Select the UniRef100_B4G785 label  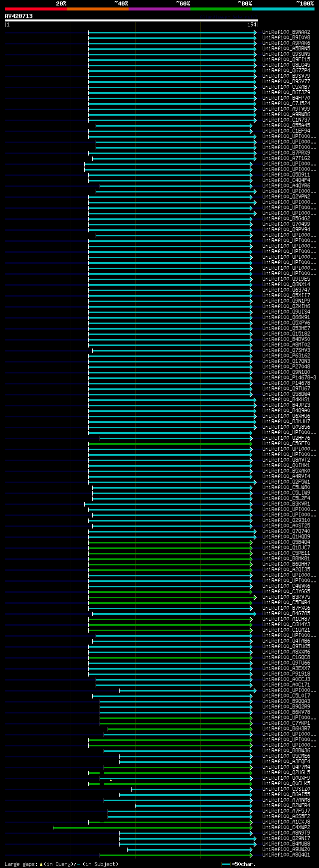286,613
